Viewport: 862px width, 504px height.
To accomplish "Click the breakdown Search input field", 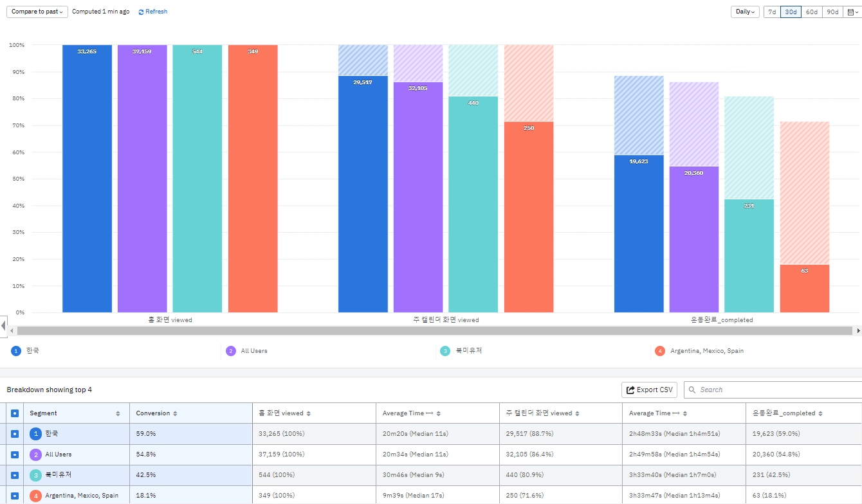I will coord(775,390).
